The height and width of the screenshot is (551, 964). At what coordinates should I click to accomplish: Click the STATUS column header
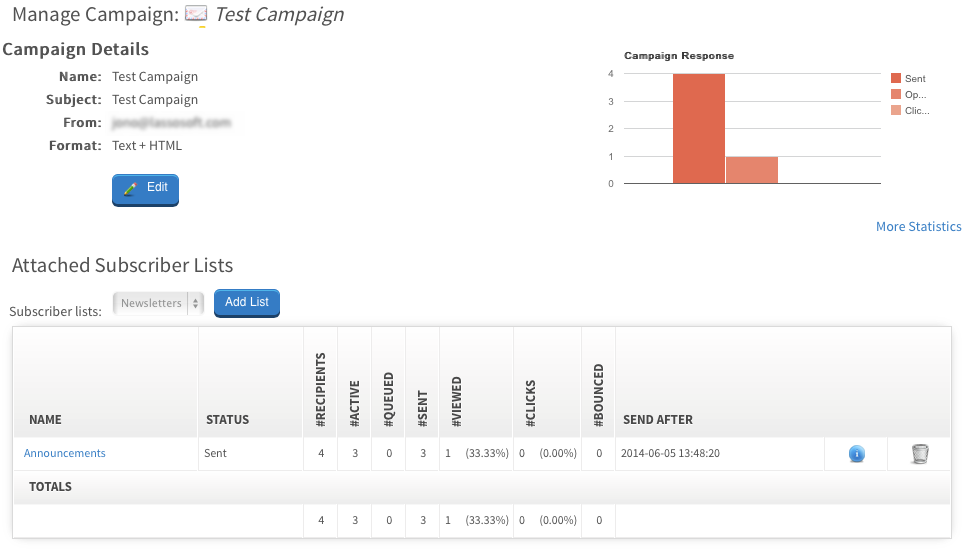[227, 420]
